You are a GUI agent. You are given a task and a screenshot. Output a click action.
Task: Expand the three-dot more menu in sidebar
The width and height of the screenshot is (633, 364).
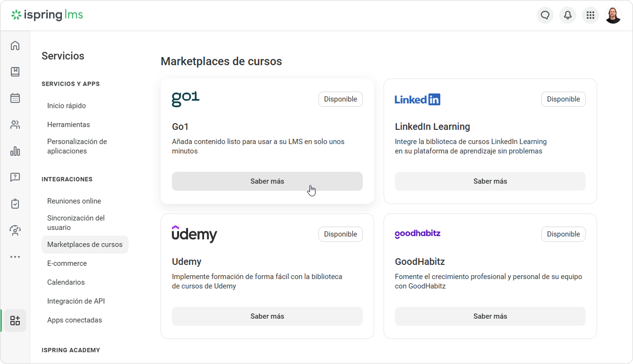tap(15, 257)
